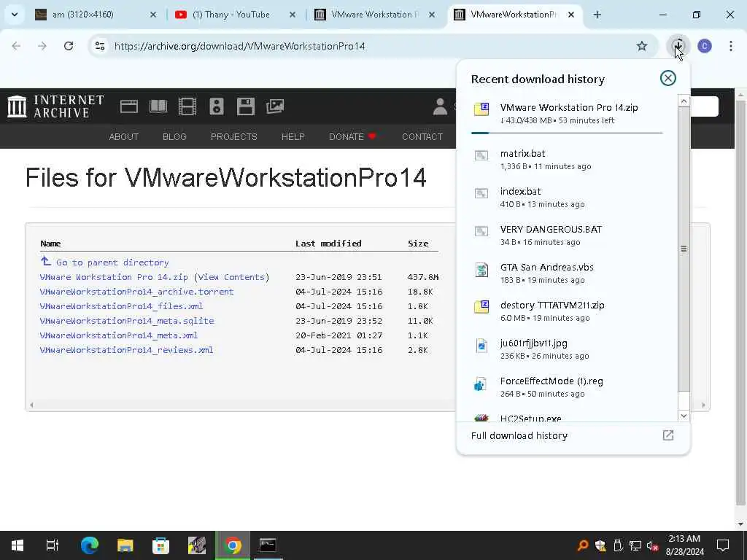Viewport: 747px width, 560px height.
Task: Open the BLOG menu item
Action: 174,136
